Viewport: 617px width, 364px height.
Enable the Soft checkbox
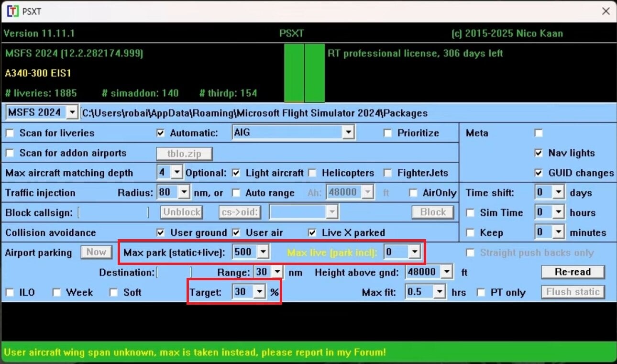click(113, 292)
